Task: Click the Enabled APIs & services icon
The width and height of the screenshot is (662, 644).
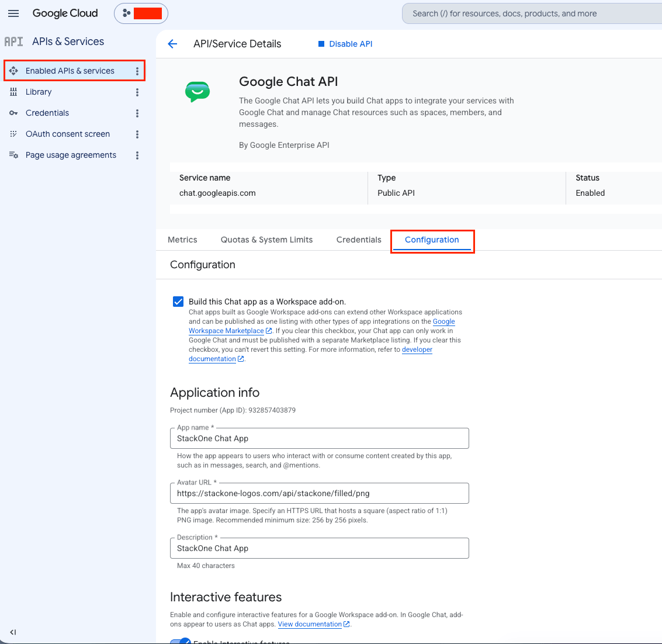Action: (13, 71)
